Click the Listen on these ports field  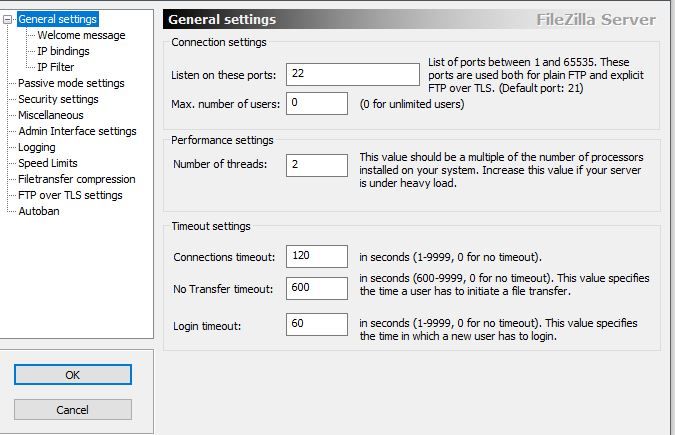click(x=352, y=75)
